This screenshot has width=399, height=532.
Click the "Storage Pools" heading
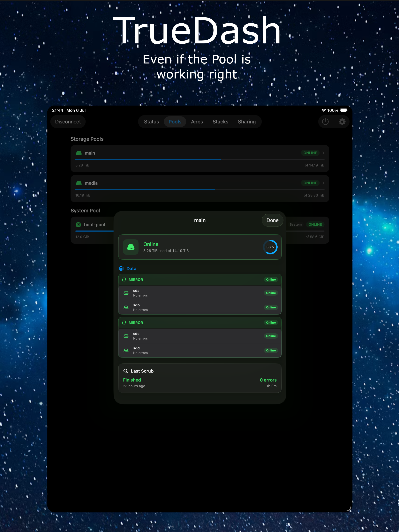tap(87, 139)
